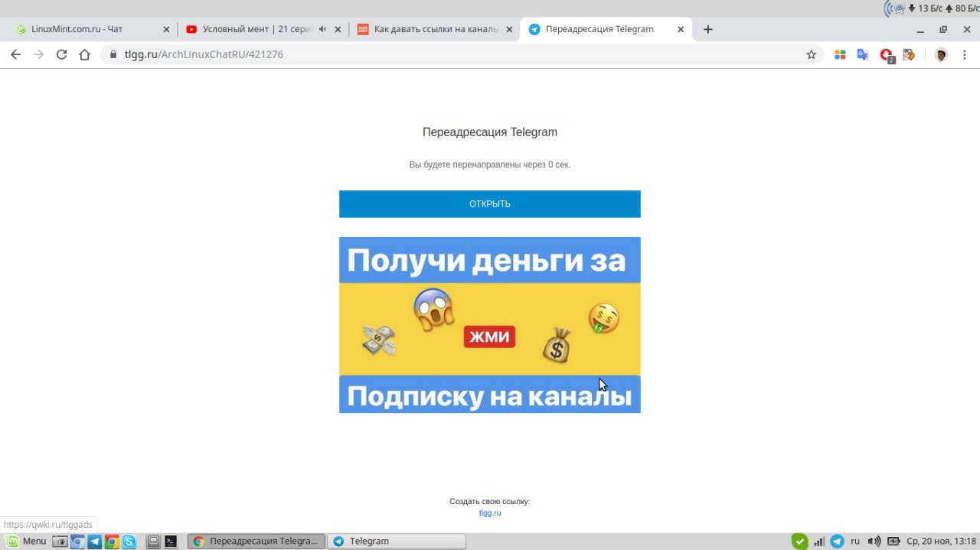This screenshot has height=550, width=980.
Task: Switch keyboard layout ru indicator
Action: coord(855,541)
